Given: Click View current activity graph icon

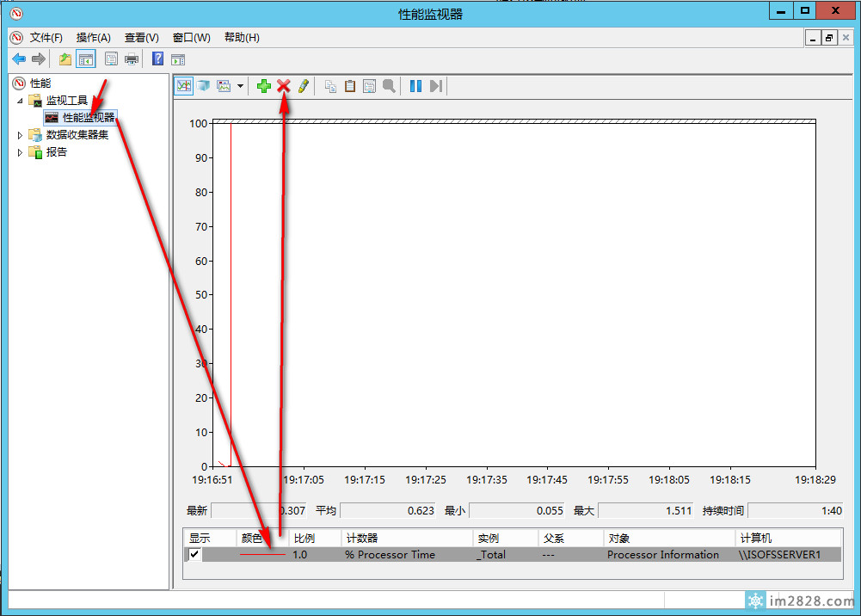Looking at the screenshot, I should [x=183, y=86].
